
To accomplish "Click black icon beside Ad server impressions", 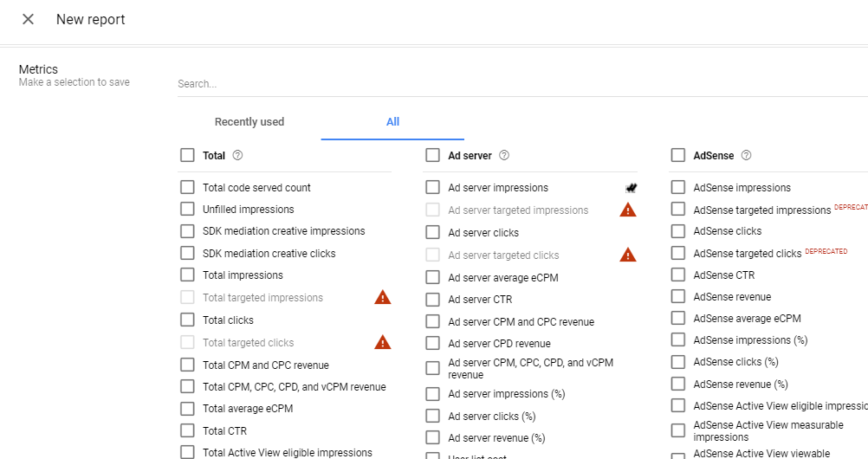I will (632, 188).
